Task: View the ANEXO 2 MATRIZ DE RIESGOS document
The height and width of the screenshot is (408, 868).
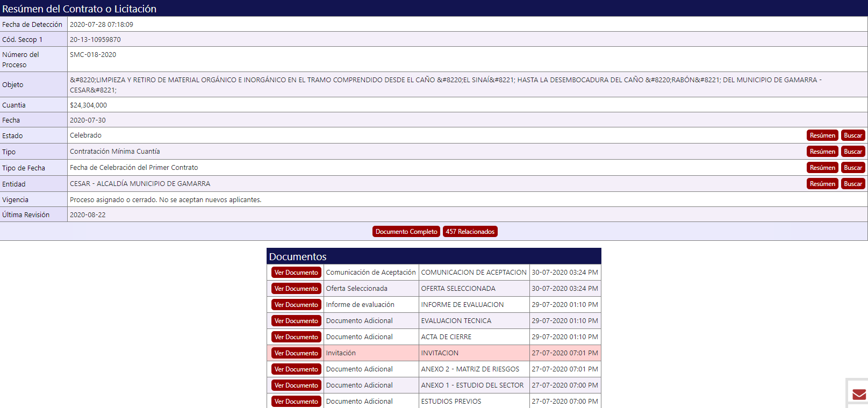Action: pos(296,369)
